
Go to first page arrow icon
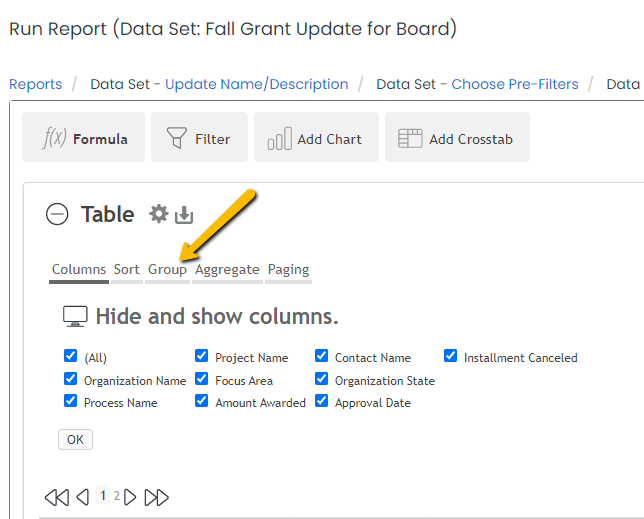tap(57, 497)
